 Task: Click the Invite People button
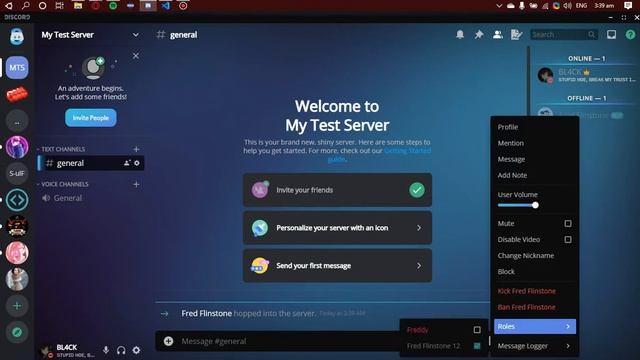[91, 118]
